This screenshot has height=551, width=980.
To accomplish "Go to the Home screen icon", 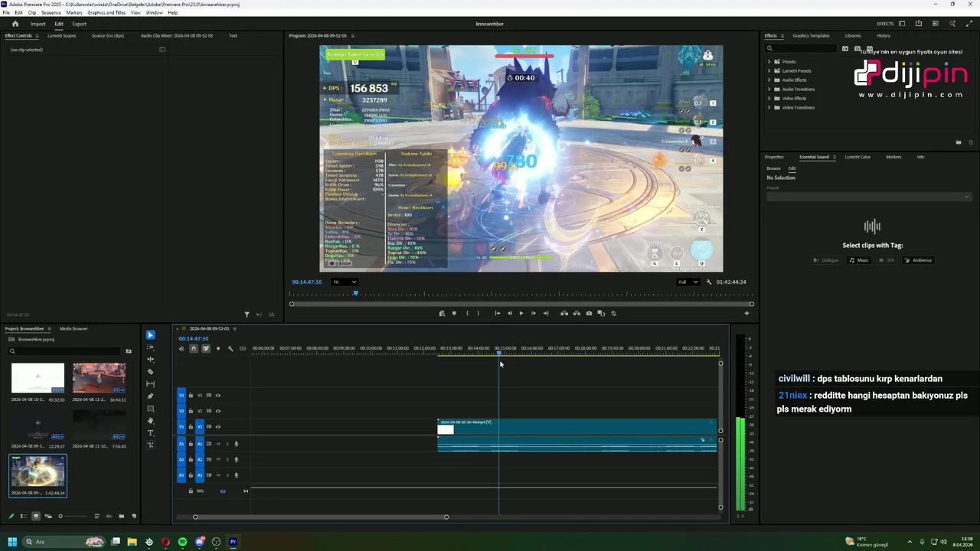I will click(x=15, y=24).
